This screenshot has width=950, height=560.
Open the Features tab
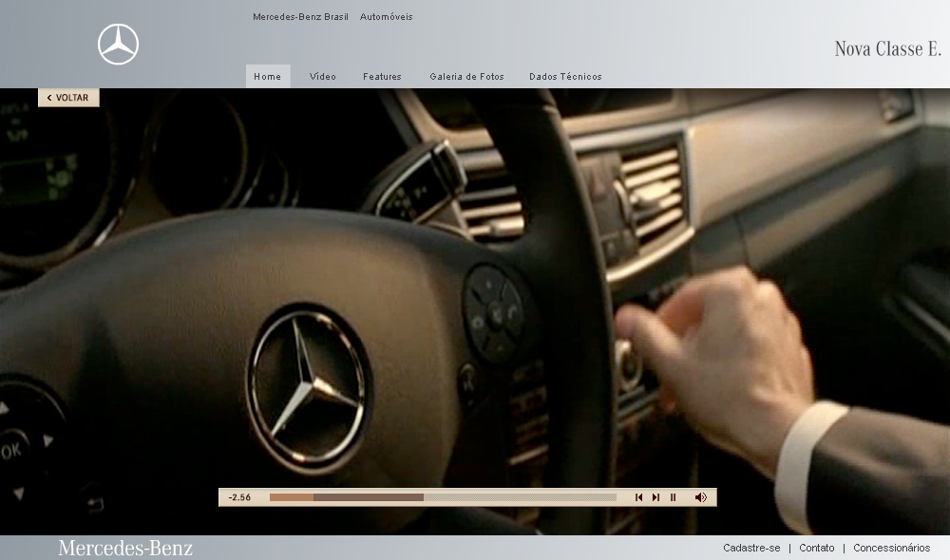pos(382,77)
